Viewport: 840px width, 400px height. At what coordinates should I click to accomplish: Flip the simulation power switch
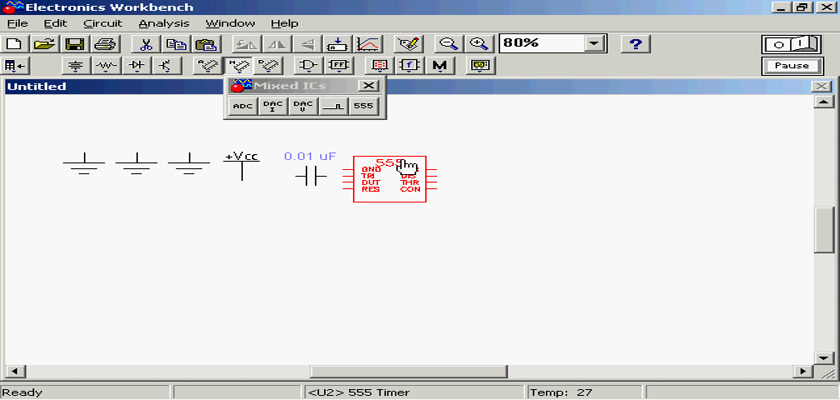pos(791,44)
